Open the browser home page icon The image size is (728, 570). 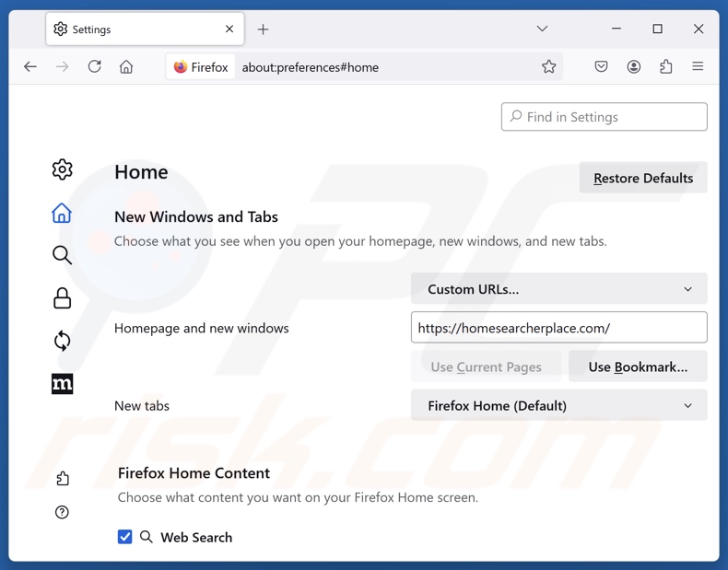point(126,67)
